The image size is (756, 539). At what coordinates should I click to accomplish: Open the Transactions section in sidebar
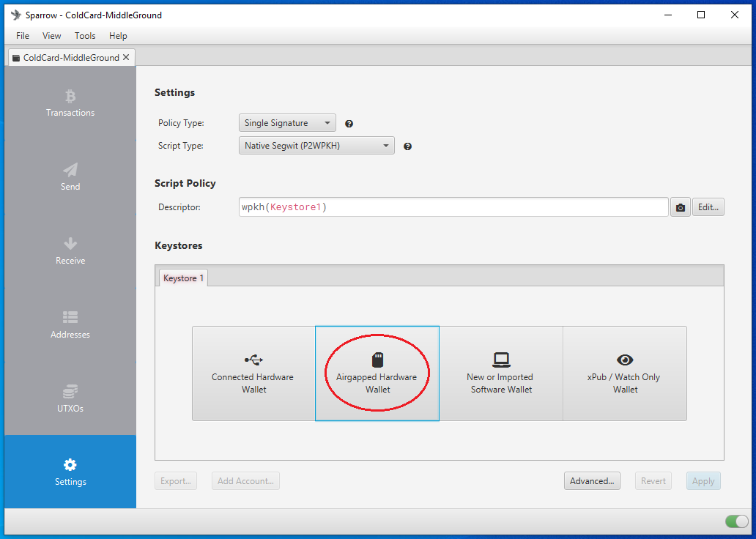click(70, 103)
